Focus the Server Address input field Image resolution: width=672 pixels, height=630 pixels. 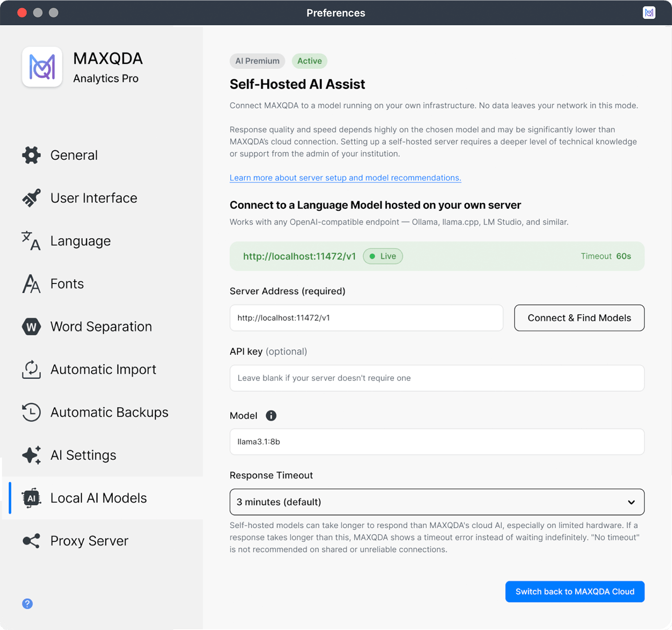point(366,318)
